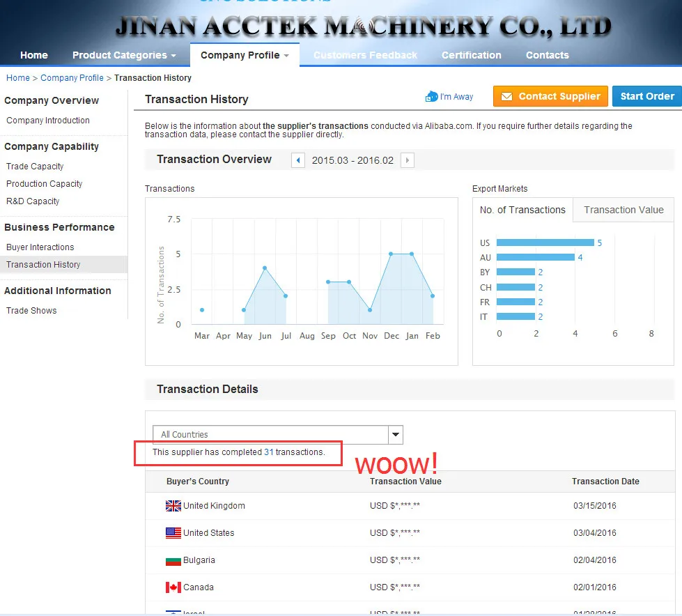Viewport: 682px width, 616px height.
Task: Click the United Kingdom flag icon
Action: pyautogui.click(x=173, y=506)
